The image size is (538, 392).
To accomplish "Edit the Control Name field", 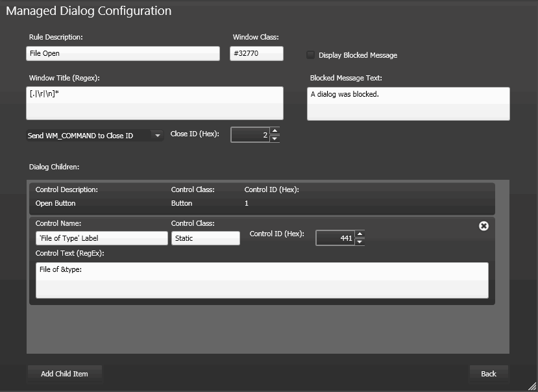I will pyautogui.click(x=101, y=238).
